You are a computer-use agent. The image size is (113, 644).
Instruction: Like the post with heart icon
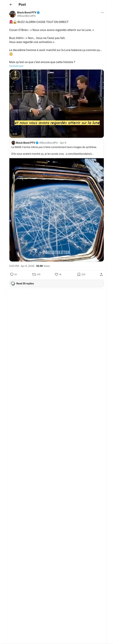(x=58, y=274)
